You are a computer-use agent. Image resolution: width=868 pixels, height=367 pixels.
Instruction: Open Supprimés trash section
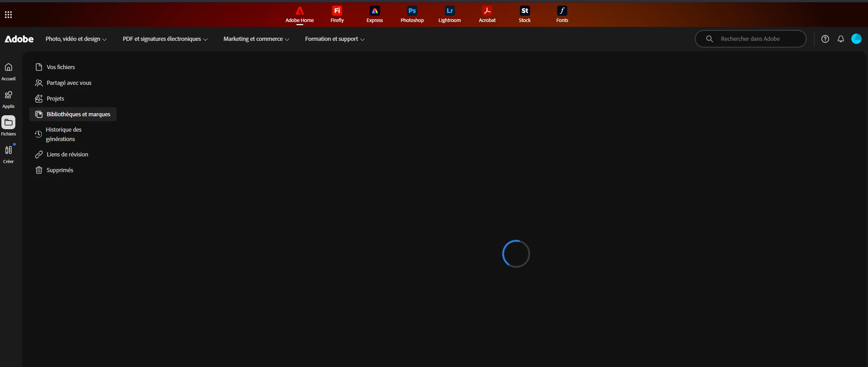[73, 170]
